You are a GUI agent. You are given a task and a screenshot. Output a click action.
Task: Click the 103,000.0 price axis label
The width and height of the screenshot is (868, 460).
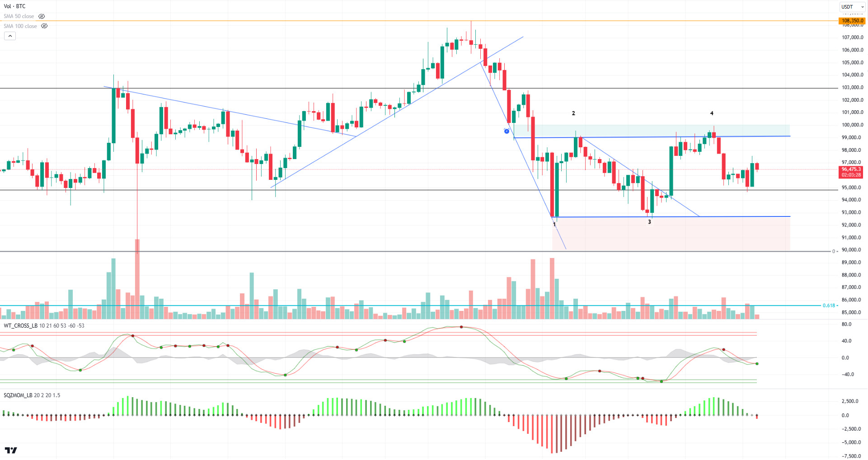click(x=852, y=88)
